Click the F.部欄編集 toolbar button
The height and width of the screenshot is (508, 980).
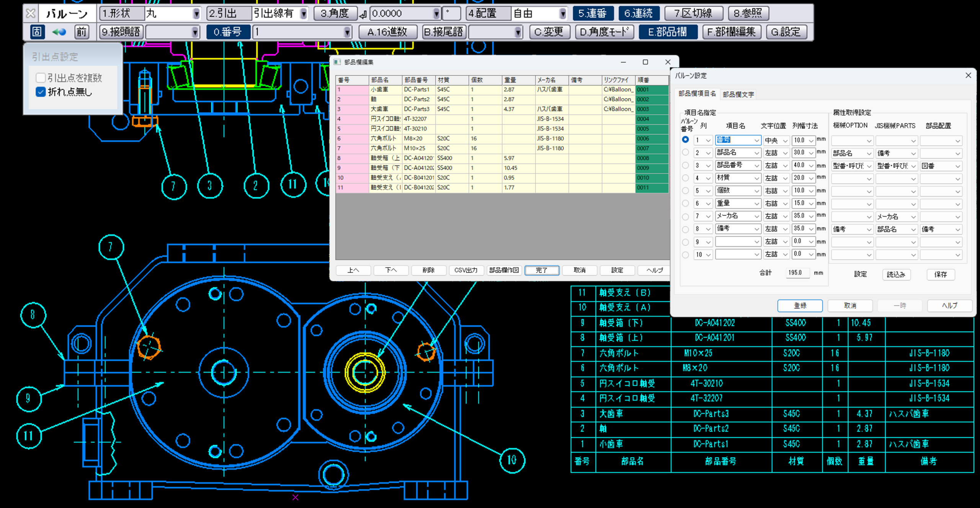pos(732,32)
